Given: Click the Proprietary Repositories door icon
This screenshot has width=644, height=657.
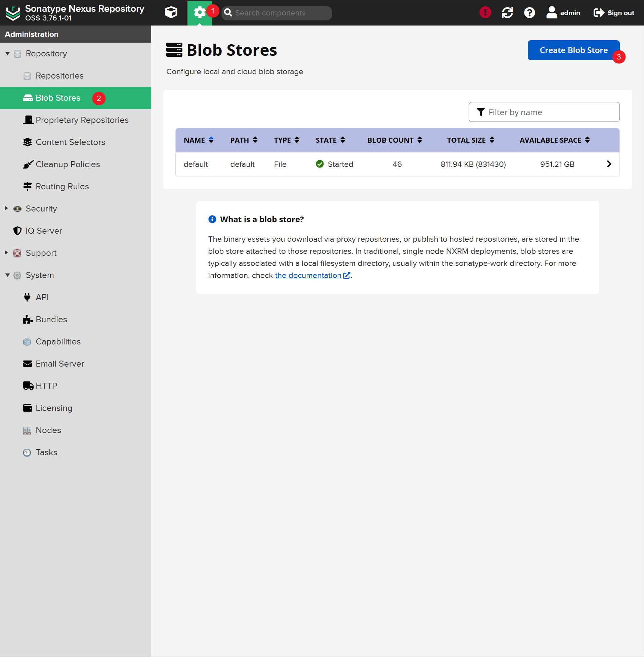Looking at the screenshot, I should tap(29, 120).
